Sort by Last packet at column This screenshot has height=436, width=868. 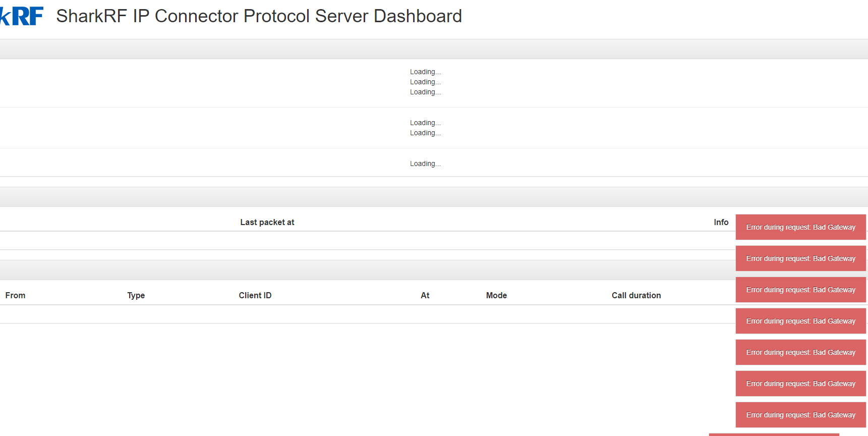pos(267,222)
